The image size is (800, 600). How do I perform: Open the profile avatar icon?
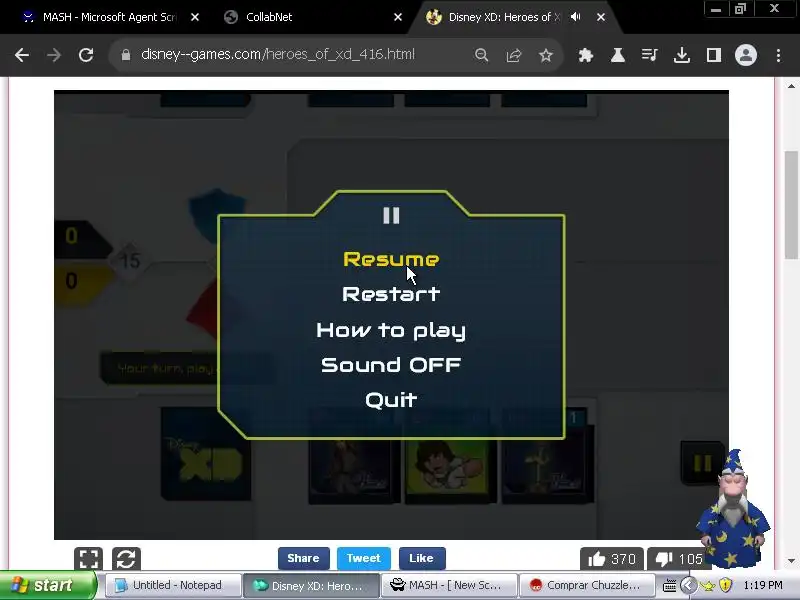(745, 55)
